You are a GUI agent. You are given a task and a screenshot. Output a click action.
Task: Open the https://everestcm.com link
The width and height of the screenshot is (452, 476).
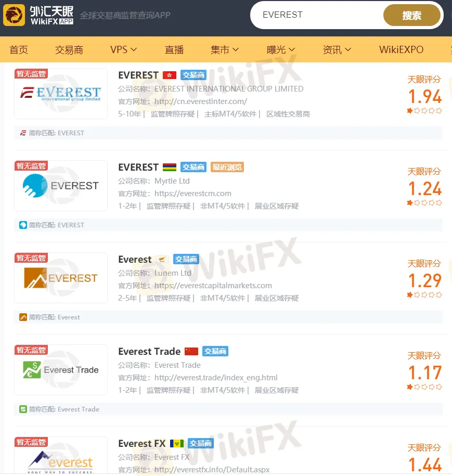click(193, 194)
